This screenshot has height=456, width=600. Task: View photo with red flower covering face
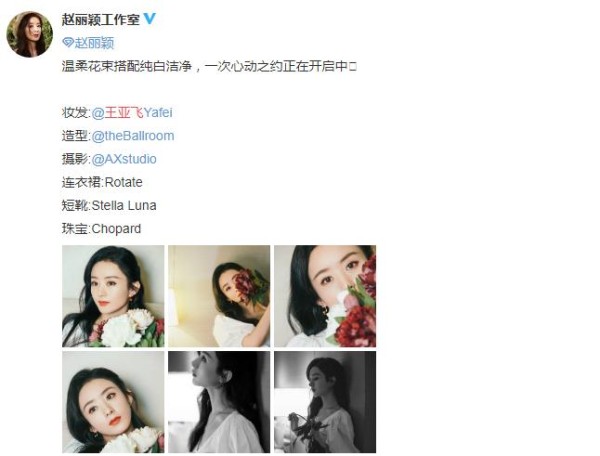pyautogui.click(x=219, y=296)
